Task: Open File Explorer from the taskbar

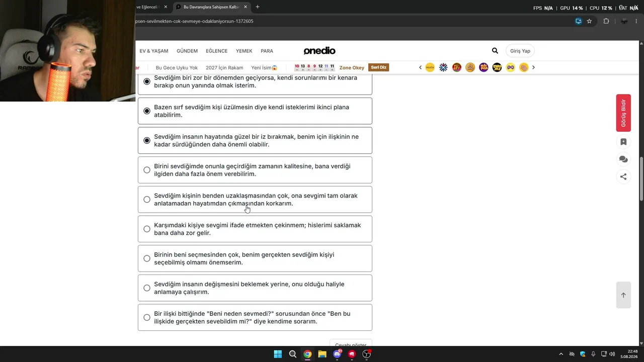Action: (322, 354)
